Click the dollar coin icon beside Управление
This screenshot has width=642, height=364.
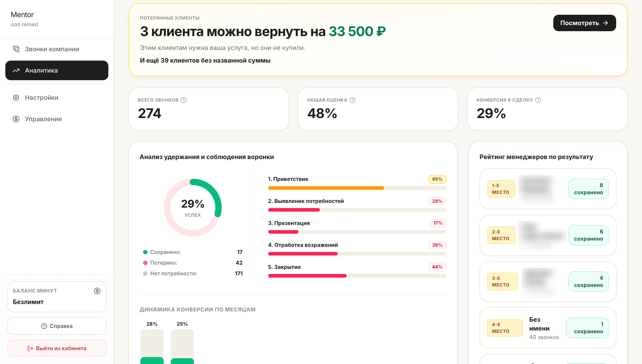(16, 119)
